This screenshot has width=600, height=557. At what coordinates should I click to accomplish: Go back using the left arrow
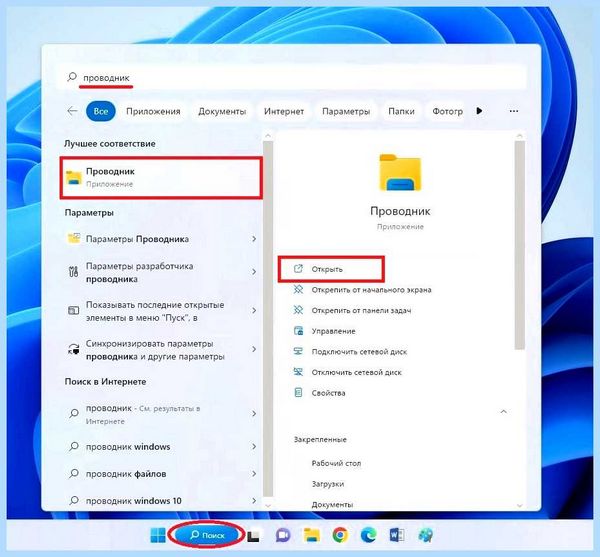[x=72, y=111]
